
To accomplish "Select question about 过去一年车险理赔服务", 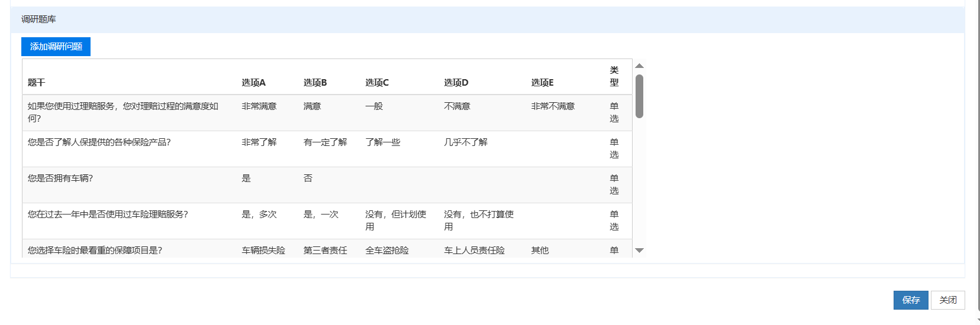I will (108, 214).
